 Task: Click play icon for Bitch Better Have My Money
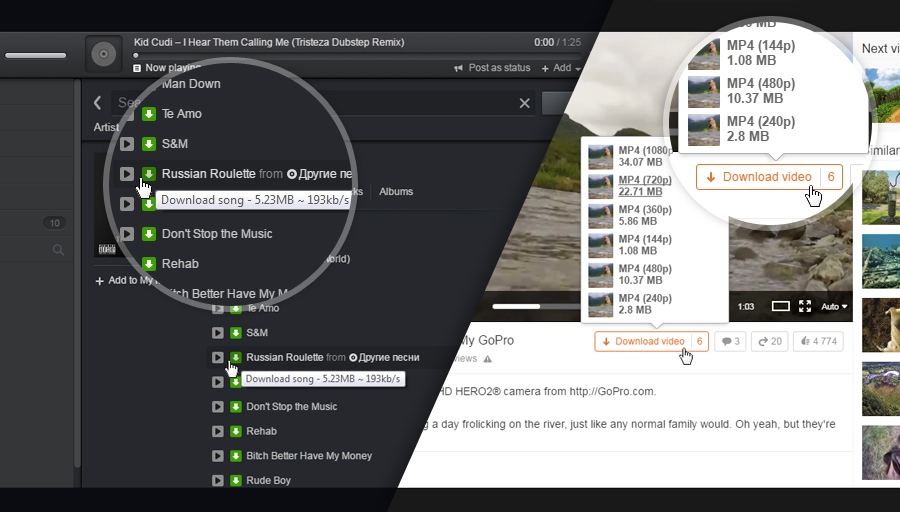click(x=218, y=456)
